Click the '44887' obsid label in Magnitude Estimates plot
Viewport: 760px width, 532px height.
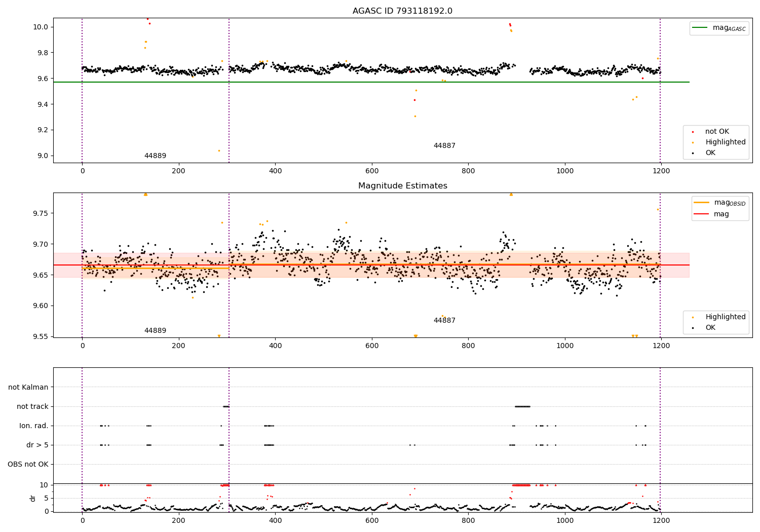444,321
